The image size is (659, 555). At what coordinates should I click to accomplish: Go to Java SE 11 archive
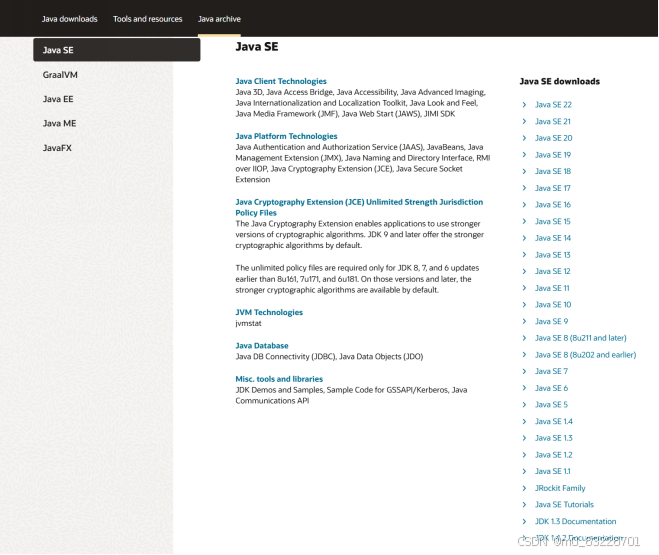pyautogui.click(x=552, y=288)
